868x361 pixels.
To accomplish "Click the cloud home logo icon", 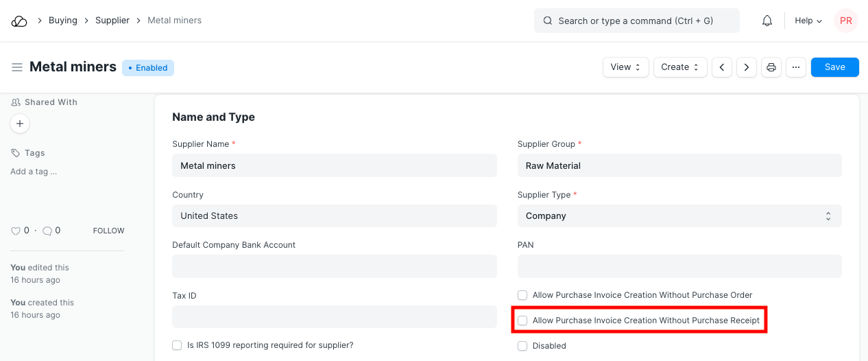I will (x=19, y=21).
